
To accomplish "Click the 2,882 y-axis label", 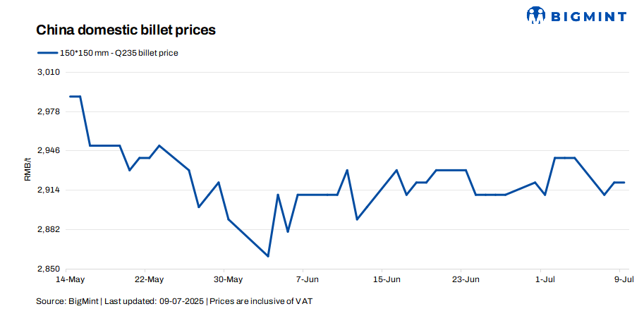I will tap(48, 230).
